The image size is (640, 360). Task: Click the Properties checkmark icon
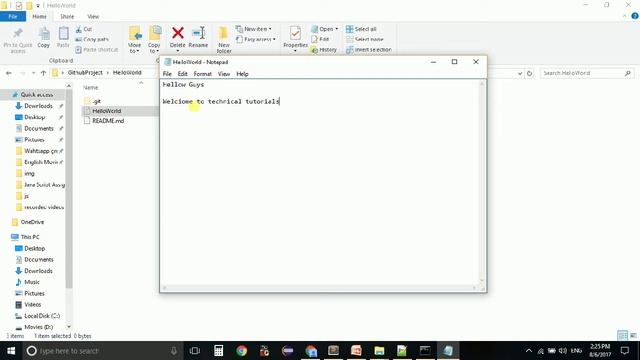tap(295, 33)
